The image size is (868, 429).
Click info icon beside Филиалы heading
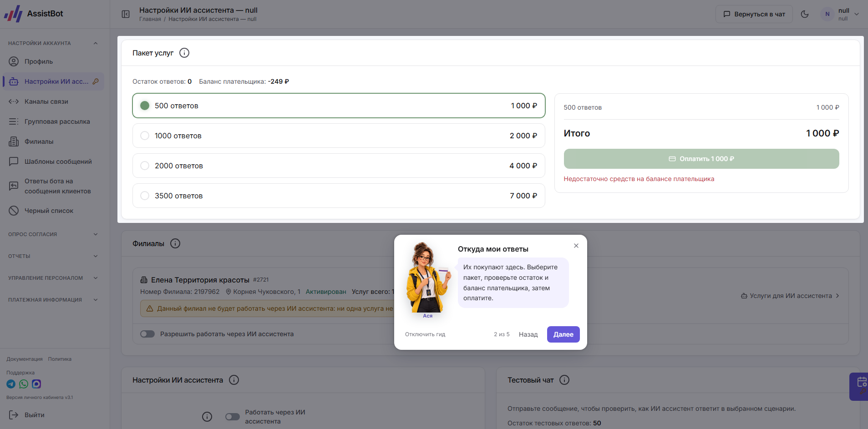(175, 243)
